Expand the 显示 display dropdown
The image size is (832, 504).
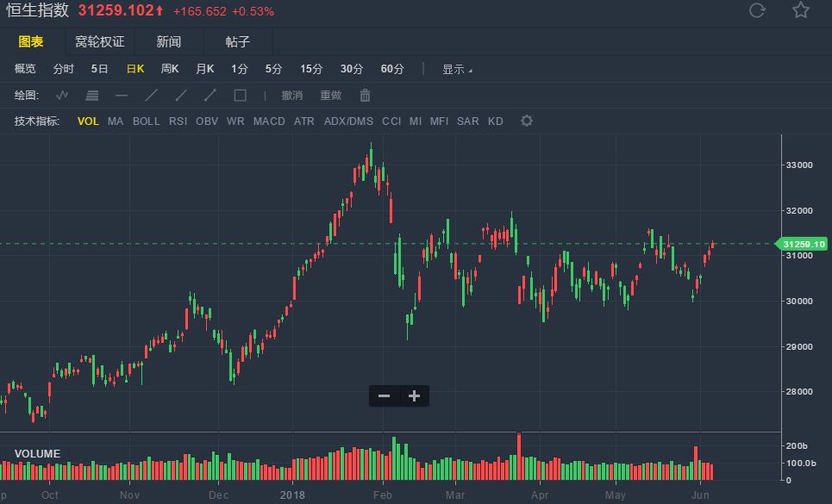click(457, 69)
